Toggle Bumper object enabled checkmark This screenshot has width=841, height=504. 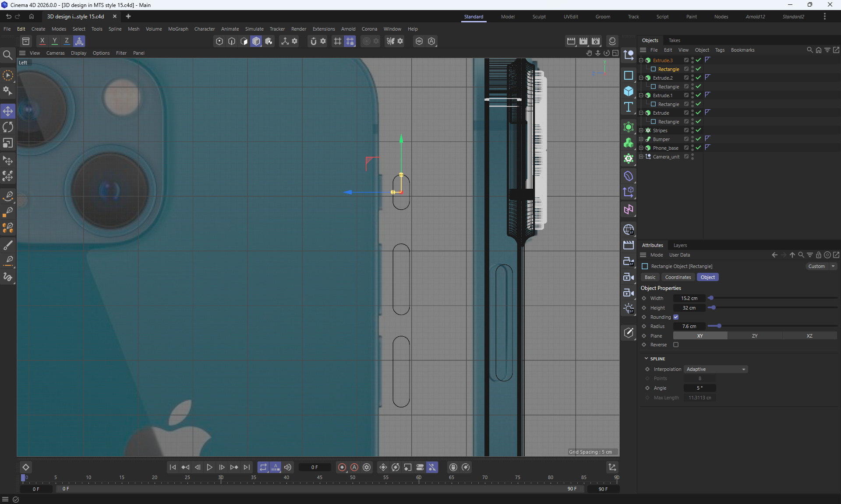click(698, 139)
